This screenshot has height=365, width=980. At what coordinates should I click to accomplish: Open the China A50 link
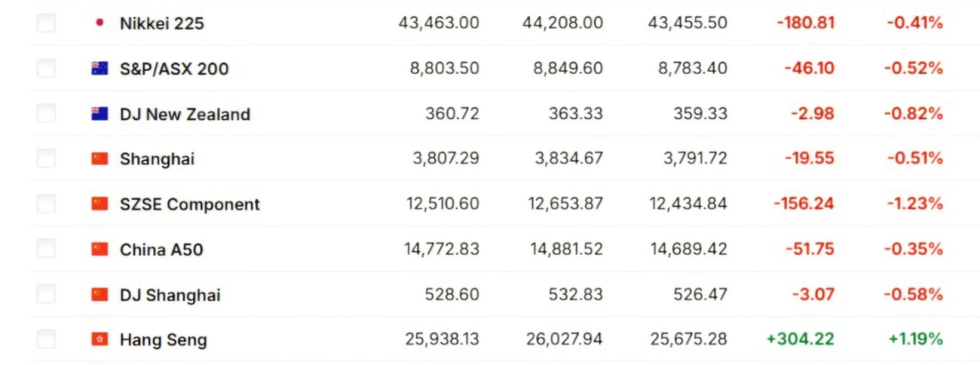161,250
